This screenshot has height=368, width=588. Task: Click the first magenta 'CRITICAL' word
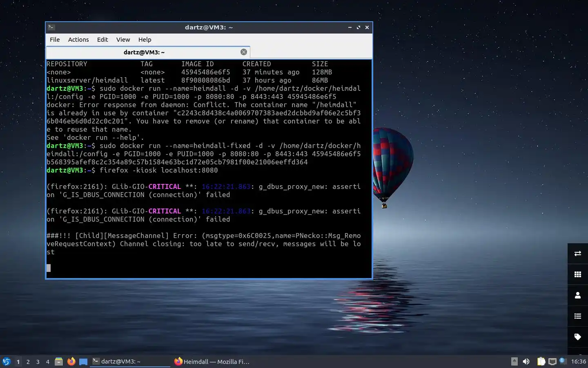click(x=165, y=186)
